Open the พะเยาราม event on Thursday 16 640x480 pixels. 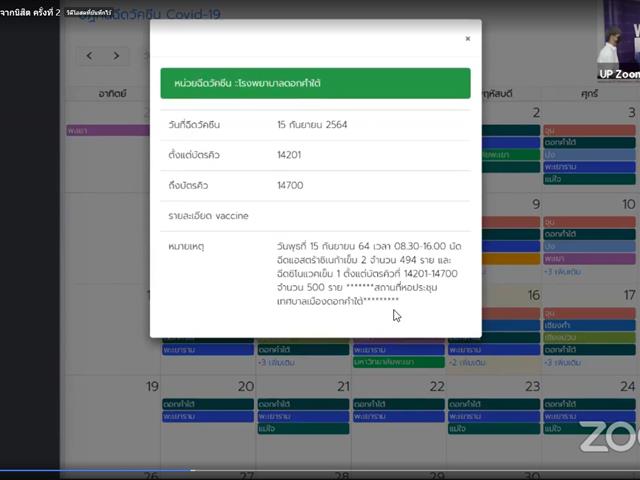click(x=494, y=350)
